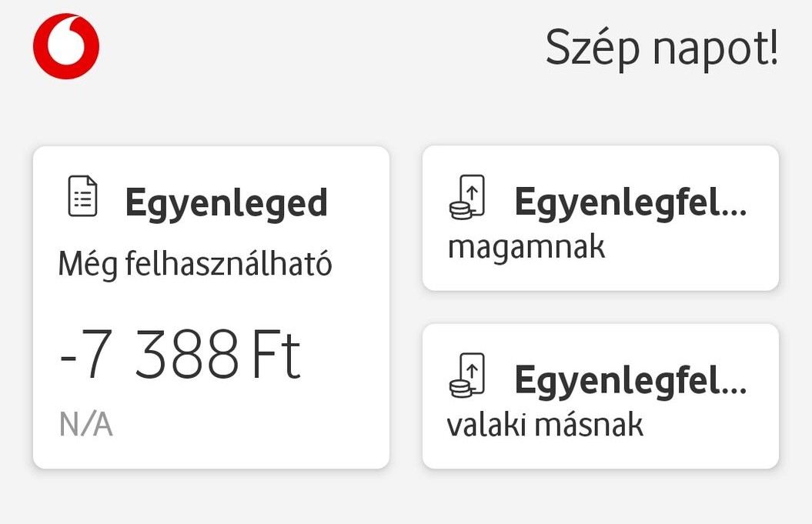Click the Még felhasználható label
Viewport: 812px width, 524px height.
pos(195,264)
